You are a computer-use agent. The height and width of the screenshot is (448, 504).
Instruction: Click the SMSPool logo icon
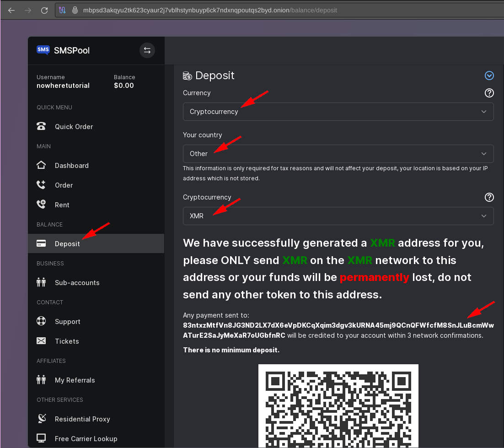(x=43, y=50)
